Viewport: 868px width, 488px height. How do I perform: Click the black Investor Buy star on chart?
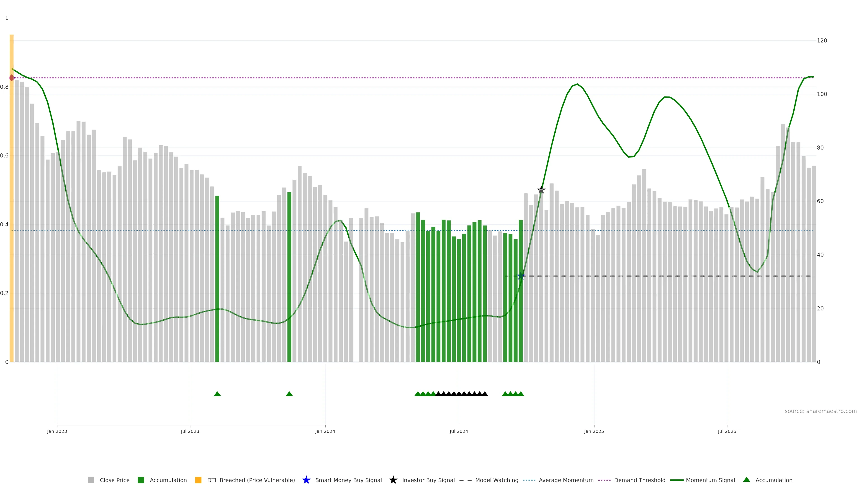[541, 190]
